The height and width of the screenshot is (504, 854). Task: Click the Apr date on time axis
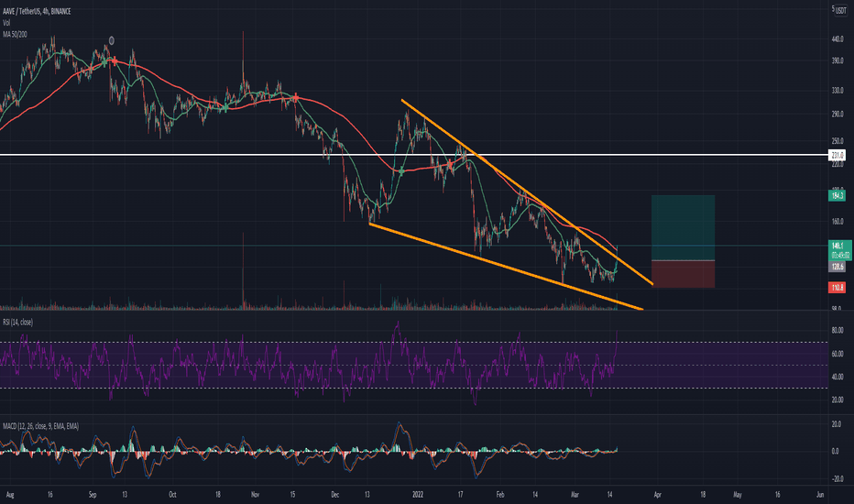coord(657,495)
